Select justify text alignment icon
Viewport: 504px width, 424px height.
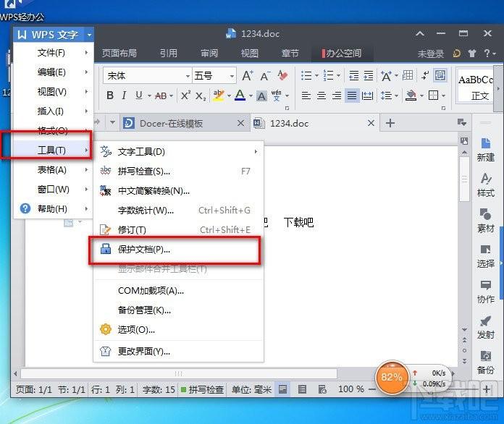coord(352,96)
